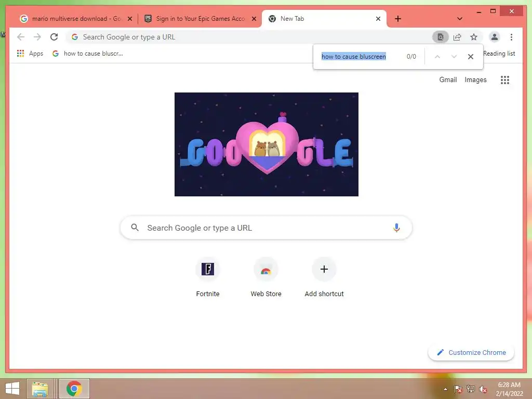
Task: Open Chrome's three-dot menu
Action: (x=511, y=37)
